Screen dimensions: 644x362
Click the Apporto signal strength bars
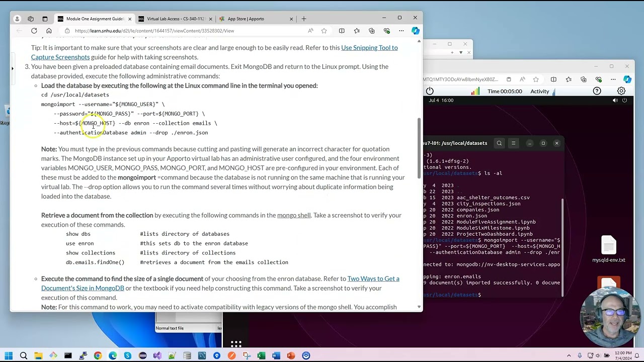point(475,91)
